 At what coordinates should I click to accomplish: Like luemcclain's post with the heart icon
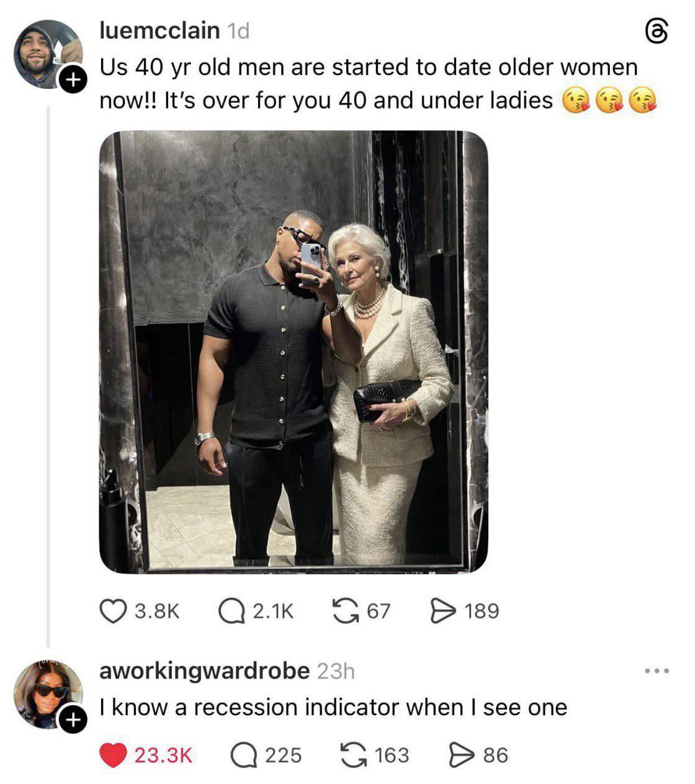tap(112, 611)
